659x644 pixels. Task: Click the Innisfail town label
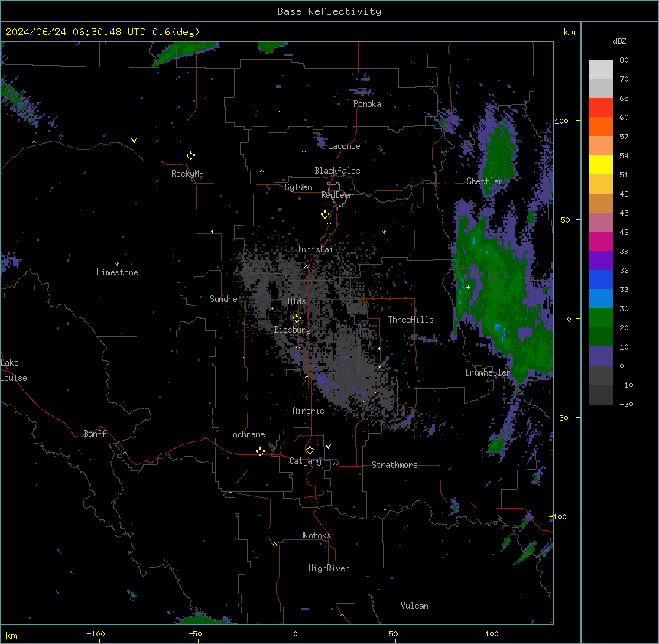318,249
